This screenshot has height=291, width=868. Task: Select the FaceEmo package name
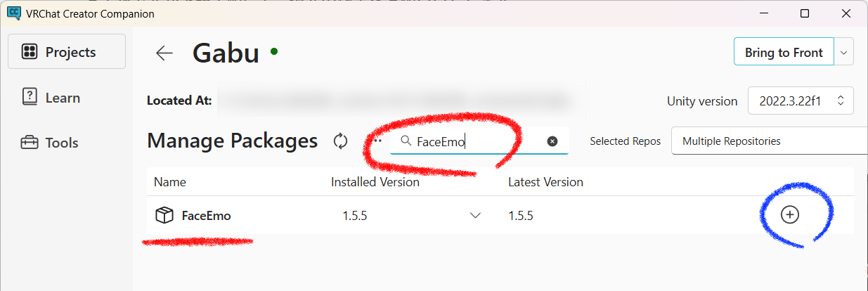pos(206,216)
